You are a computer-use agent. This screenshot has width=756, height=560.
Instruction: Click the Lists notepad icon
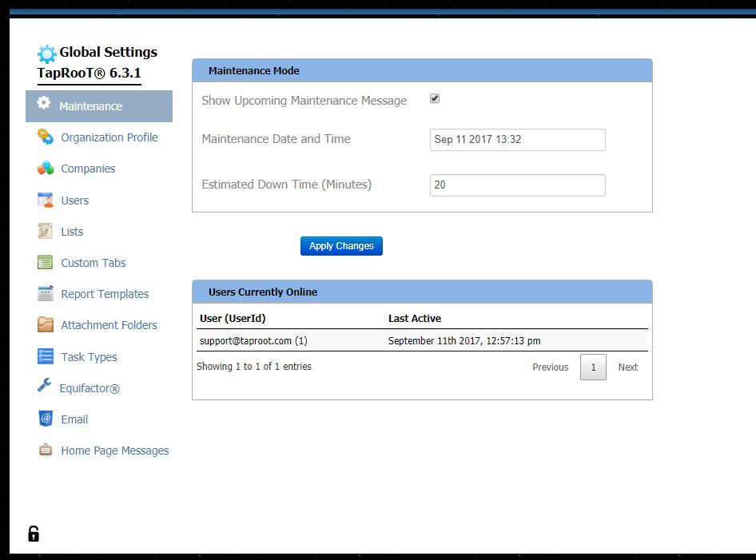[x=46, y=231]
